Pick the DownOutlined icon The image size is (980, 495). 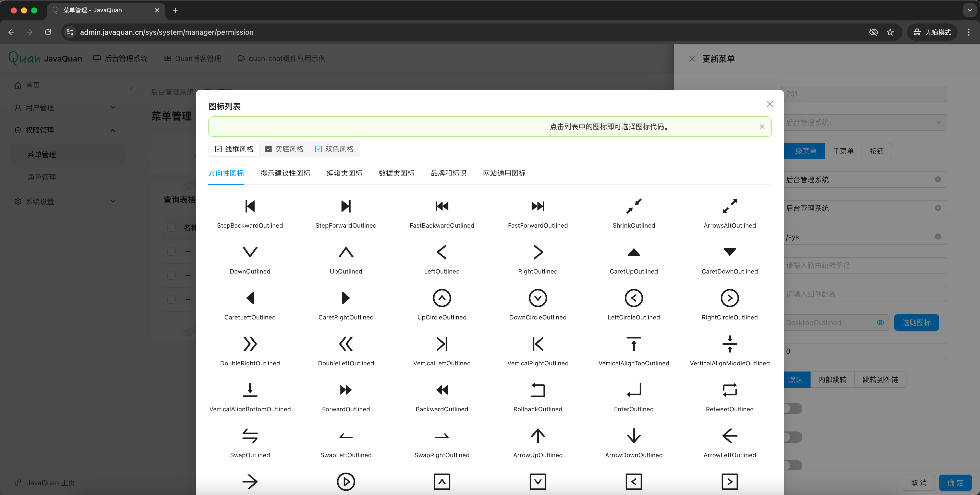pos(250,252)
